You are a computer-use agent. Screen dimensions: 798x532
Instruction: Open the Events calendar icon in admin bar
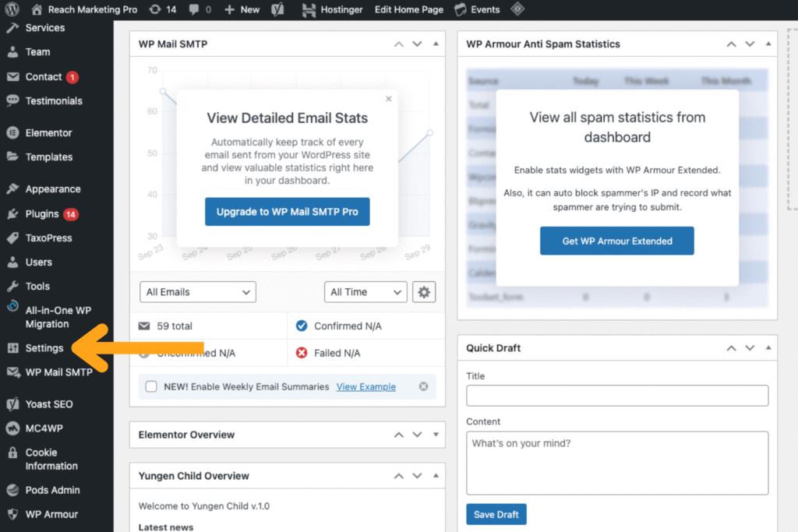[460, 9]
